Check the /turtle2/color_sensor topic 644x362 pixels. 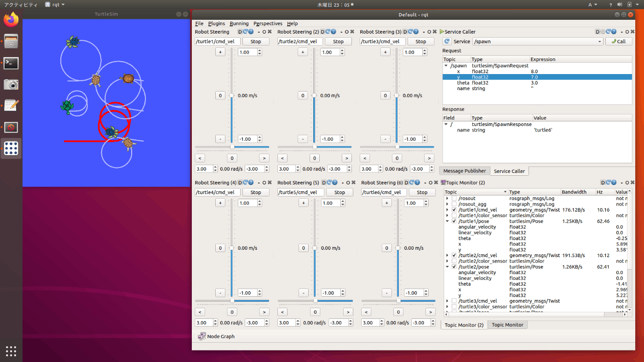(x=454, y=261)
